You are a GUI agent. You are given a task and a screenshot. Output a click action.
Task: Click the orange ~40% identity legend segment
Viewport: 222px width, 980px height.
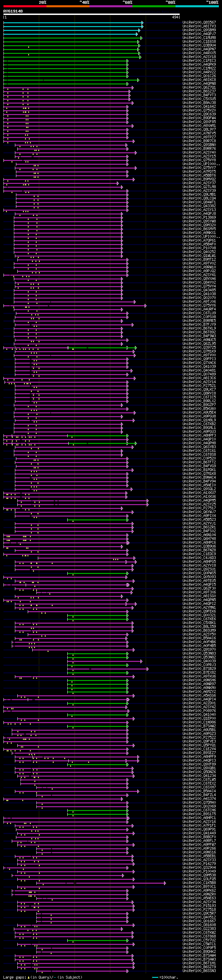point(68,7)
